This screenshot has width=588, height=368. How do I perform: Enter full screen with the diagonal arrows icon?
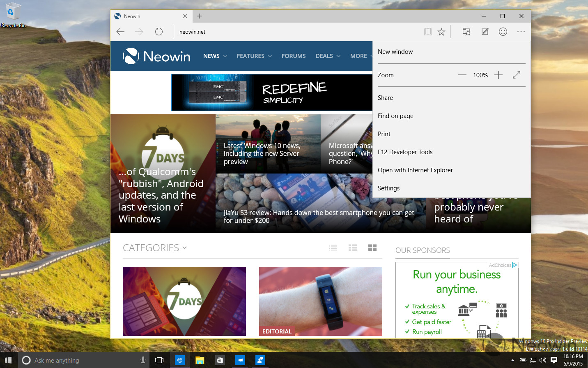(517, 75)
